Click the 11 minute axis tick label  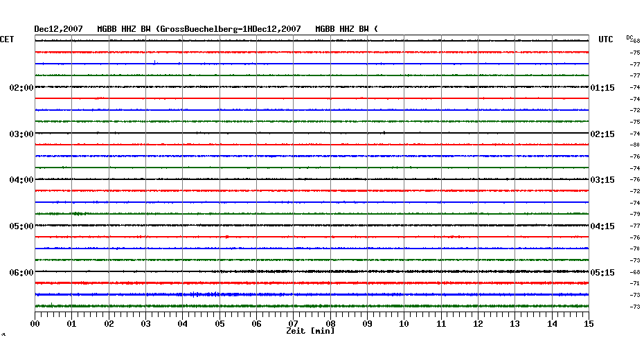[441, 324]
